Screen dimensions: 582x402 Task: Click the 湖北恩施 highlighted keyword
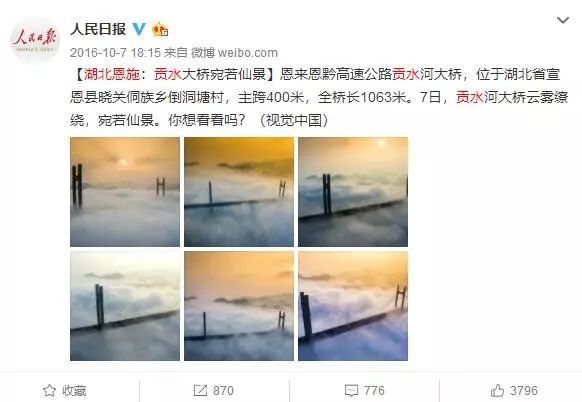click(x=112, y=74)
